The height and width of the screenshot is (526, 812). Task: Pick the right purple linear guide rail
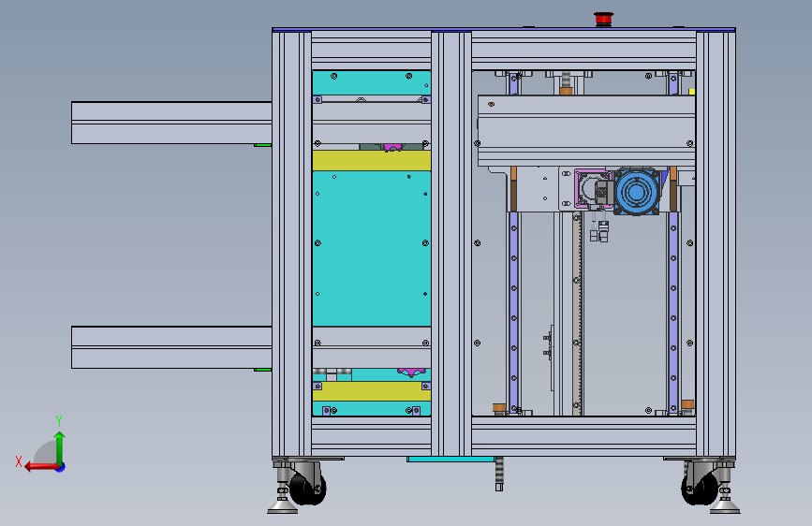coord(673,312)
